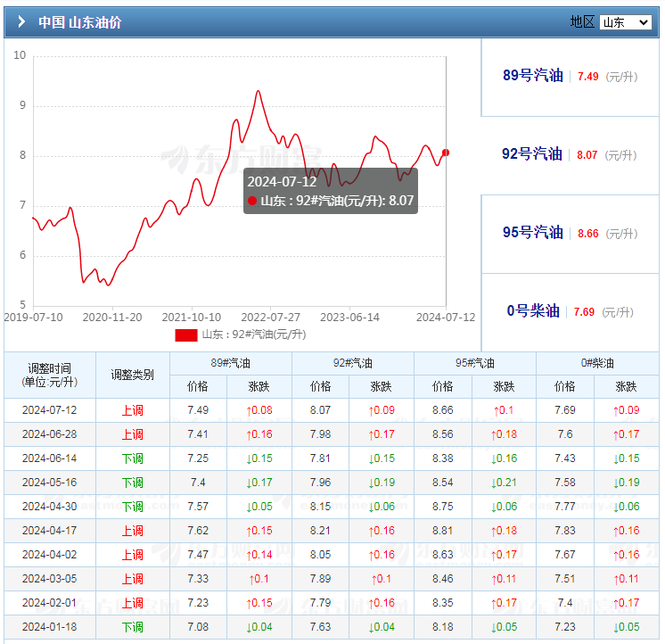Image resolution: width=665 pixels, height=644 pixels.
Task: Click the 2024-07-12 date row cell
Action: 49,410
